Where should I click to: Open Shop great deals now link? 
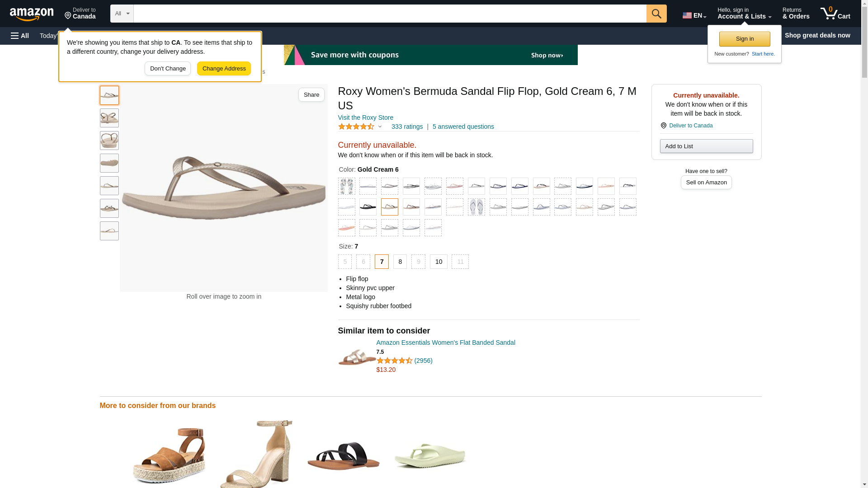tap(817, 35)
